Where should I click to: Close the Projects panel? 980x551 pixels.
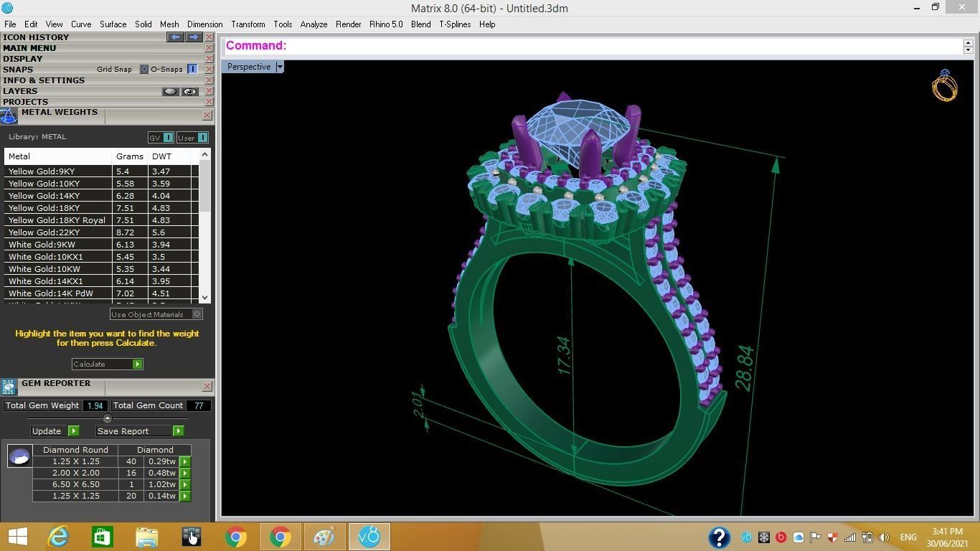[209, 102]
